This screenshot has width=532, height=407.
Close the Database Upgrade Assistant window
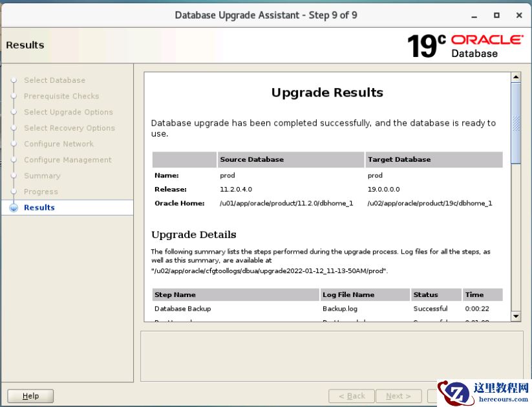(519, 16)
